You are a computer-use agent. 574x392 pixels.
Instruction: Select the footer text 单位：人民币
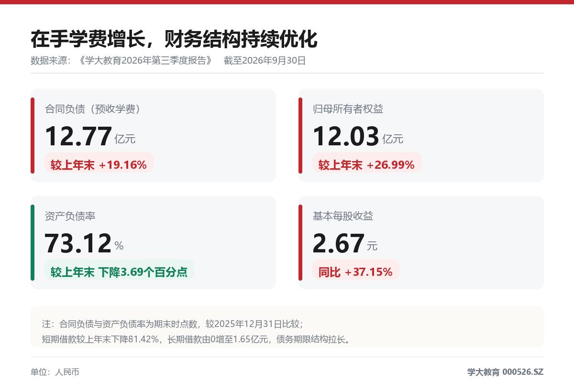tap(55, 372)
